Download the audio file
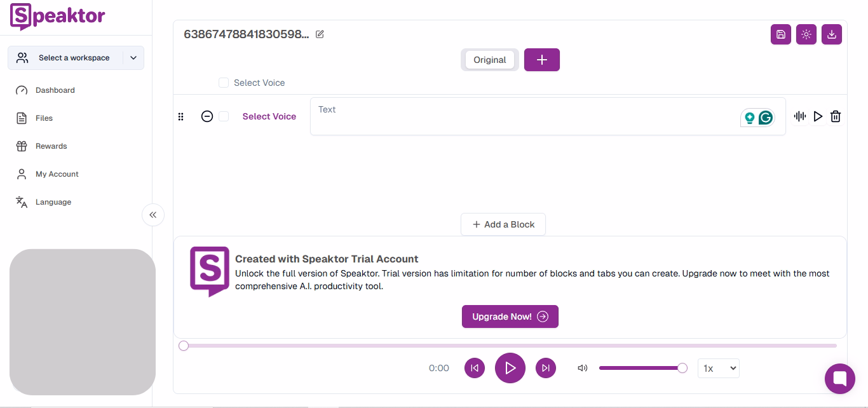The height and width of the screenshot is (408, 868). tap(832, 34)
